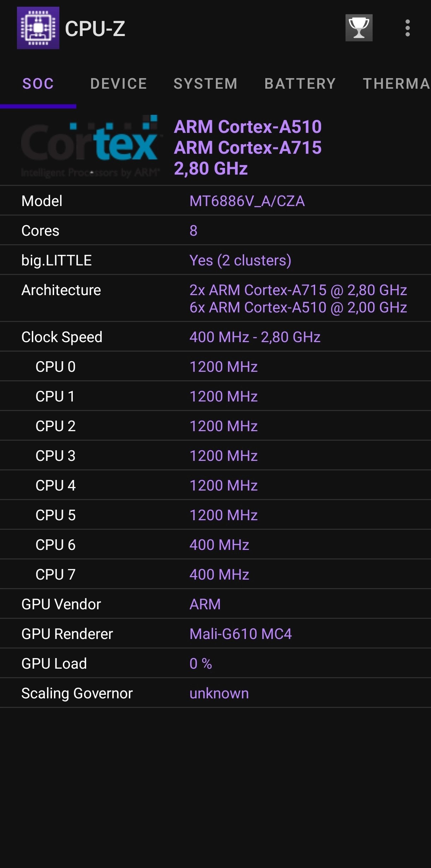
Task: Select the SOC tab
Action: pos(37,83)
